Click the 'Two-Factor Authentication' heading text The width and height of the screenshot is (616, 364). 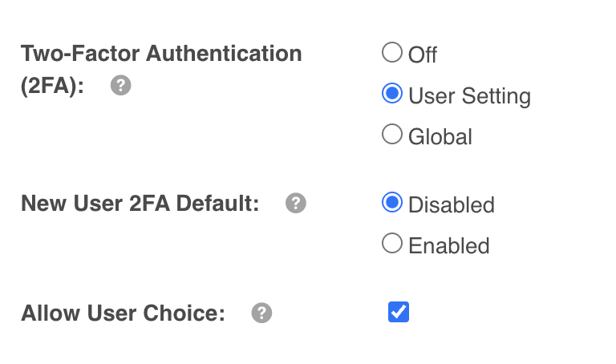pyautogui.click(x=161, y=54)
